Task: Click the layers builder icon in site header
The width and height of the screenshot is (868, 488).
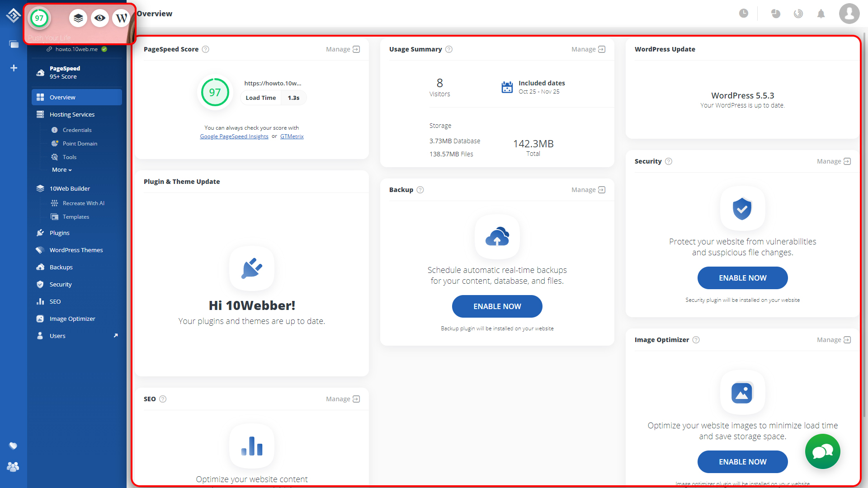Action: 78,18
